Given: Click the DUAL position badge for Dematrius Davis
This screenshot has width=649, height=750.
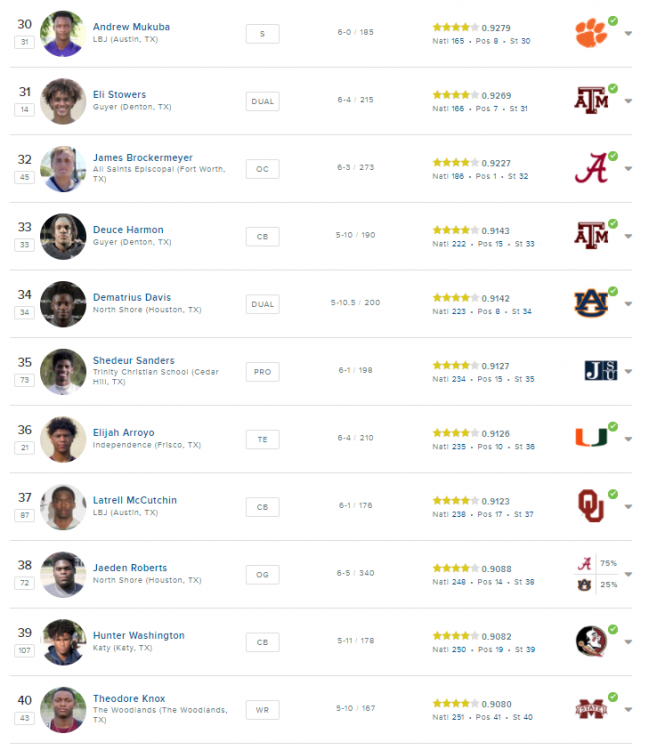Looking at the screenshot, I should 262,304.
